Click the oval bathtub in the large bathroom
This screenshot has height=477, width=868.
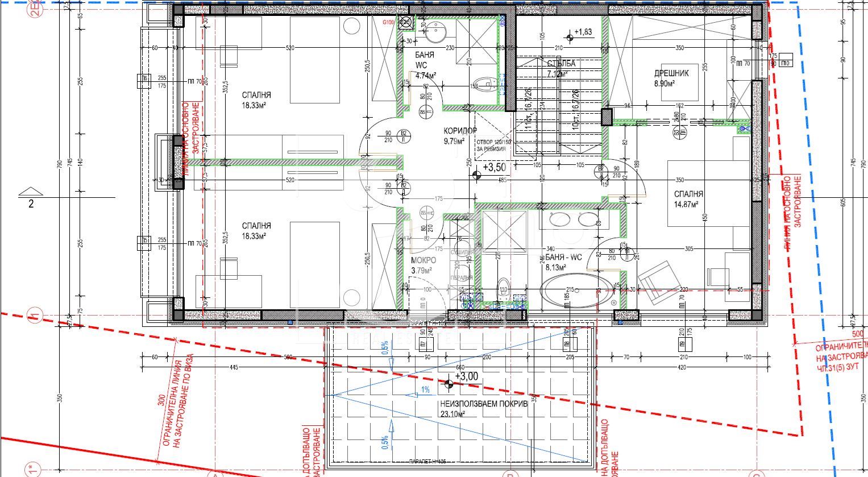(x=575, y=292)
